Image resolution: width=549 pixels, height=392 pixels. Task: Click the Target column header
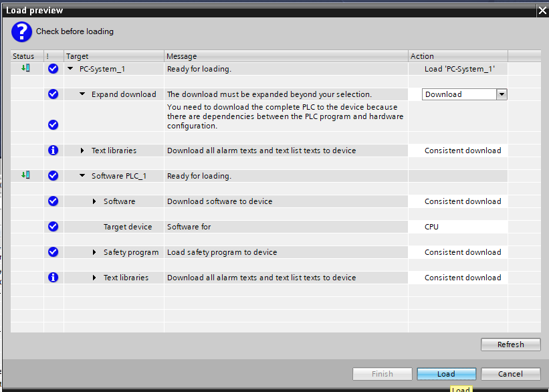(114, 56)
